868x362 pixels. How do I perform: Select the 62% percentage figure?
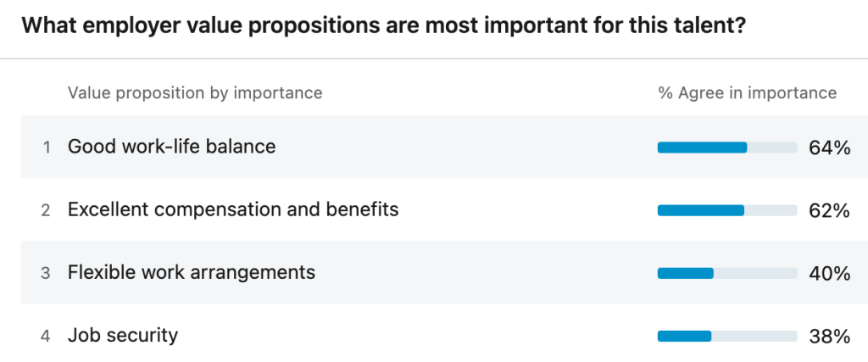(x=829, y=210)
